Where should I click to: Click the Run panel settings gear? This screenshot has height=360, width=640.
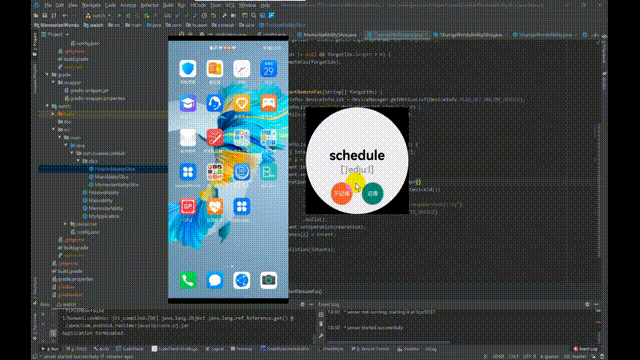302,304
